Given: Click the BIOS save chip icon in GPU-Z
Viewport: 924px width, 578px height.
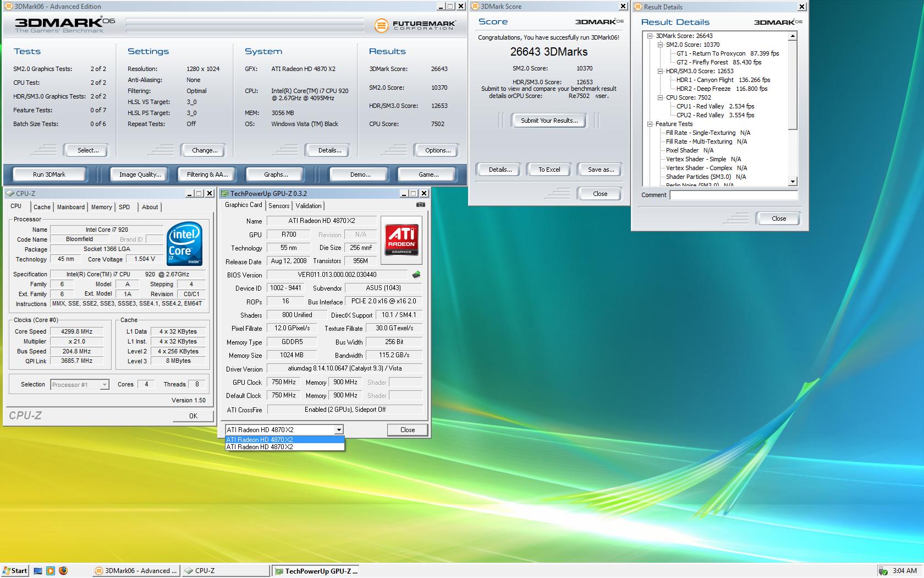Looking at the screenshot, I should 416,274.
